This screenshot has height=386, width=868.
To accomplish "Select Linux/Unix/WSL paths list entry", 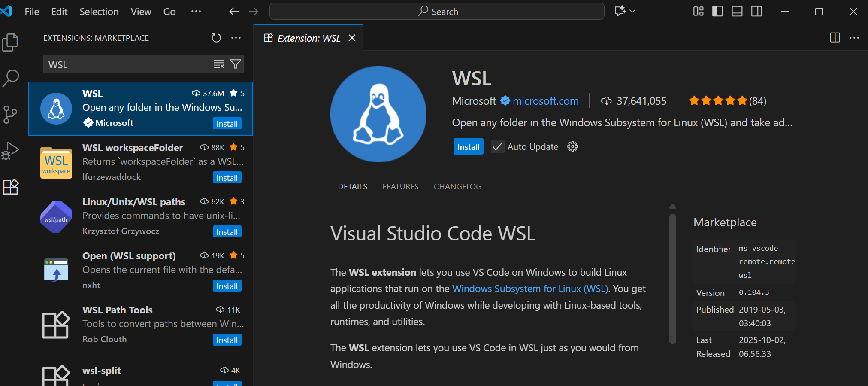I will point(140,217).
